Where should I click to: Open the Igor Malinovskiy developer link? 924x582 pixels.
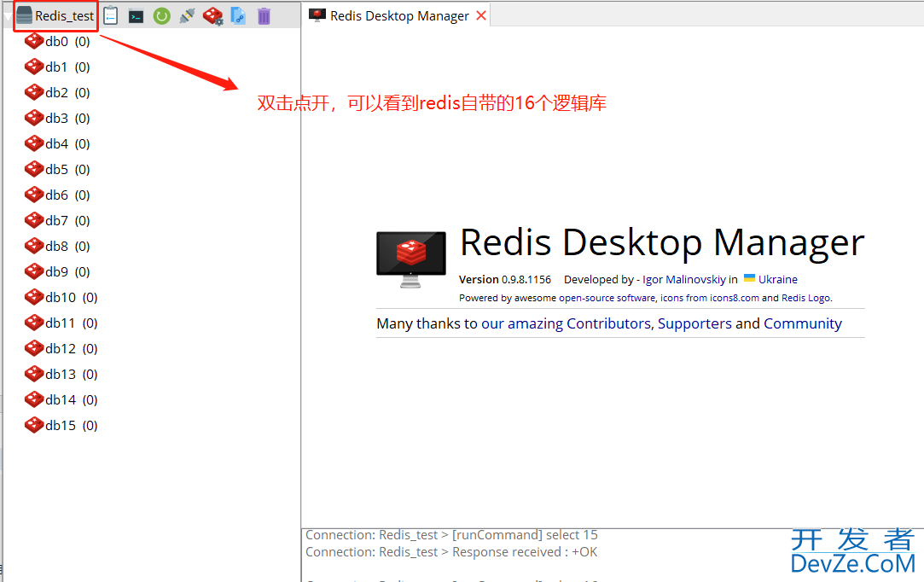coord(683,280)
